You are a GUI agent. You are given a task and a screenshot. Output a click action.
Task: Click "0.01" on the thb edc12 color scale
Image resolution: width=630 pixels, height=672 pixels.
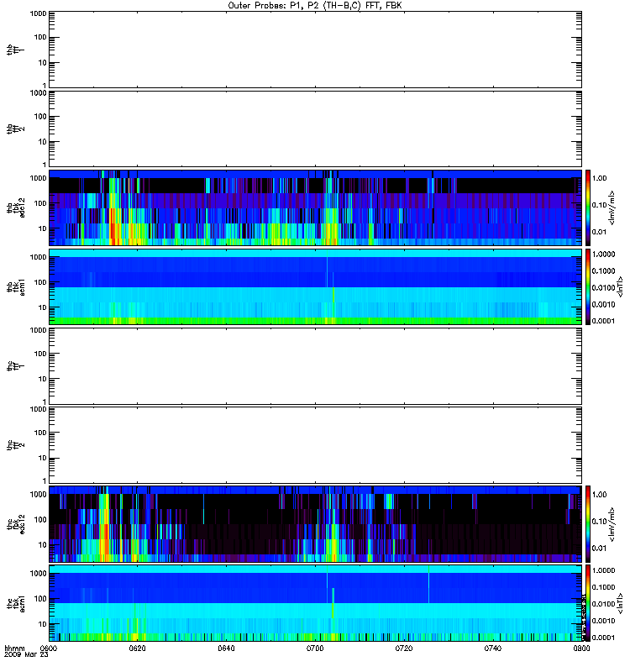(x=599, y=232)
